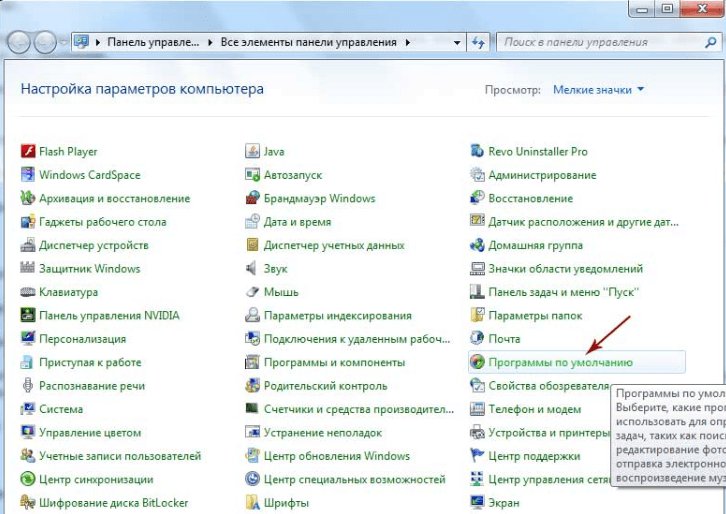
Task: Click the Панель управле... breadcrumb
Action: [x=153, y=42]
